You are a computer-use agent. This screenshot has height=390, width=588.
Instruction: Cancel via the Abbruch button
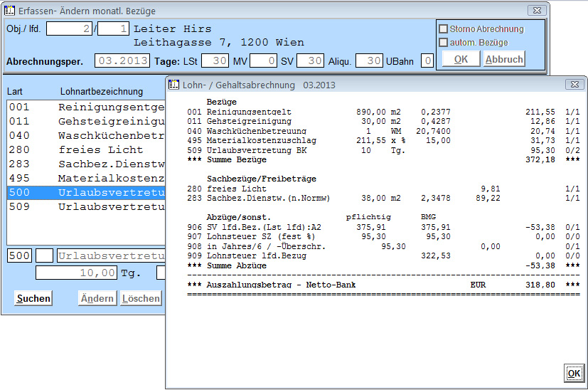click(x=504, y=59)
